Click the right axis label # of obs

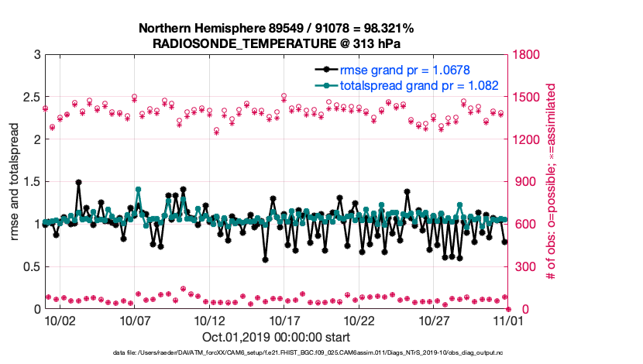[552, 181]
